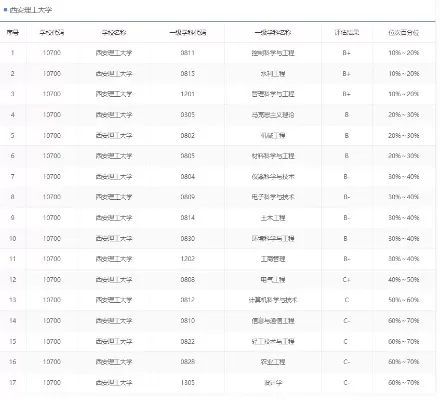Select discipline code 0812
The width and height of the screenshot is (440, 400).
point(188,300)
